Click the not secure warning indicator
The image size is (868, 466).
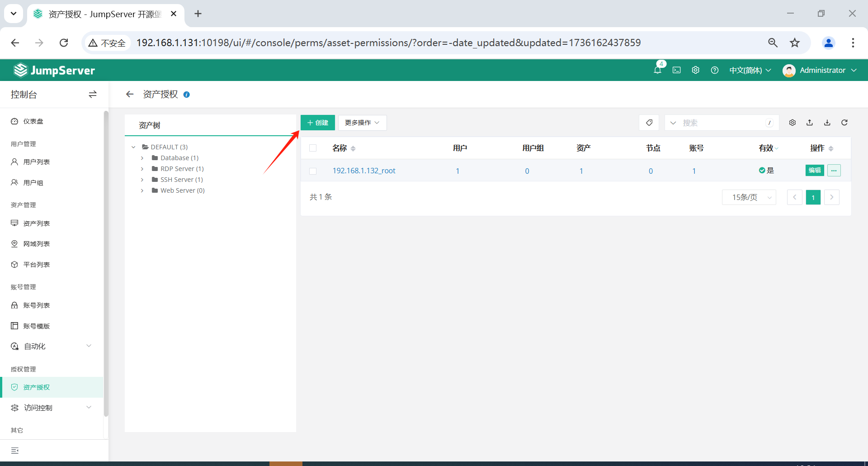tap(107, 43)
